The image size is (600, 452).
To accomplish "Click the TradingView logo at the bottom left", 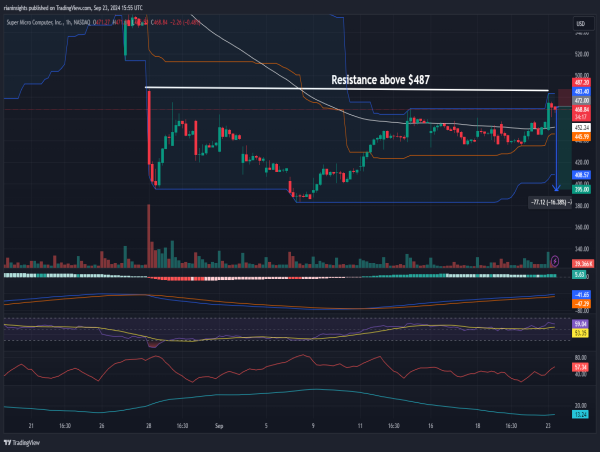I will (22, 443).
